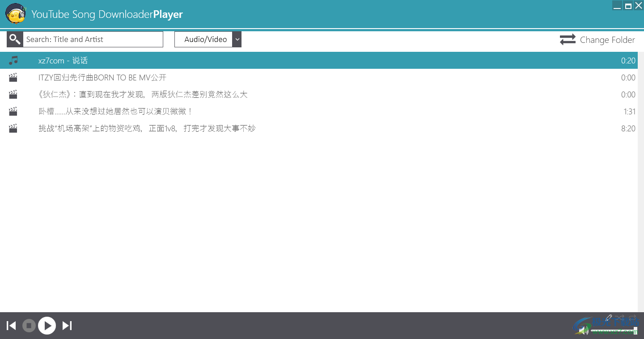
Task: Click the search magnifier icon
Action: coord(14,39)
